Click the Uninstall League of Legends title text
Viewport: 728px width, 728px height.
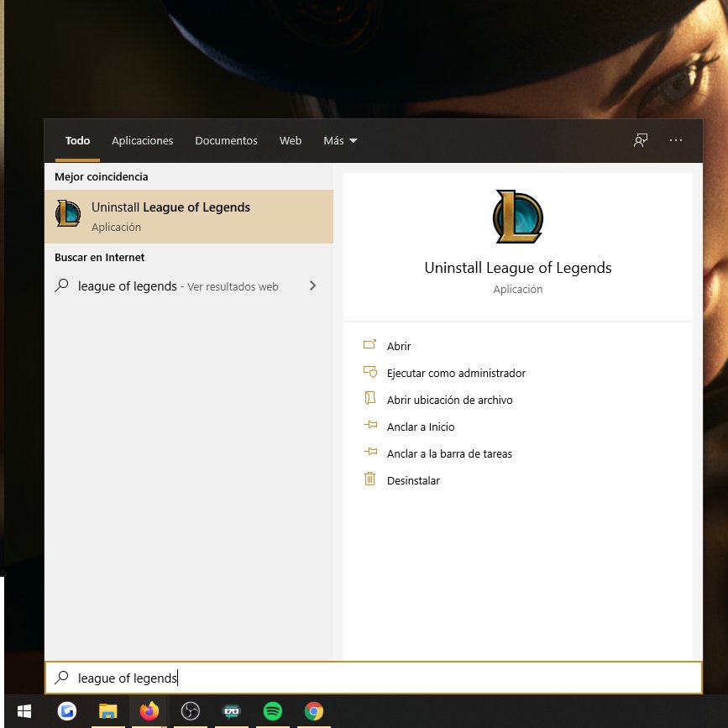[518, 268]
